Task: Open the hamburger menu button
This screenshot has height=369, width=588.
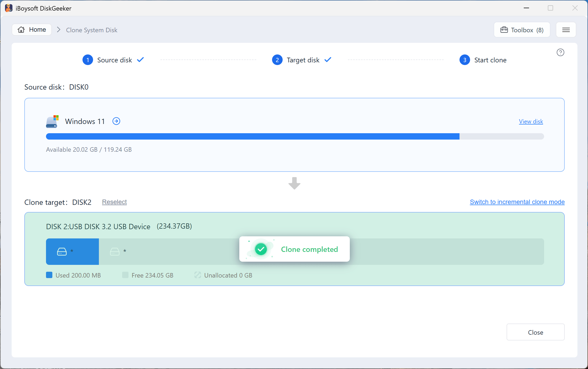Action: 566,30
